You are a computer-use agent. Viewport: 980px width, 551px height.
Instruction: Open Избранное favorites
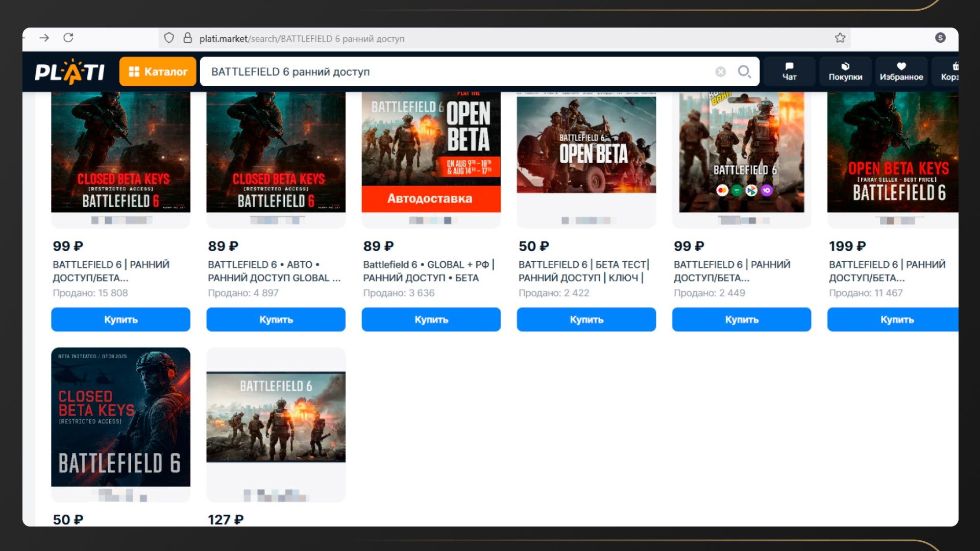(x=901, y=71)
